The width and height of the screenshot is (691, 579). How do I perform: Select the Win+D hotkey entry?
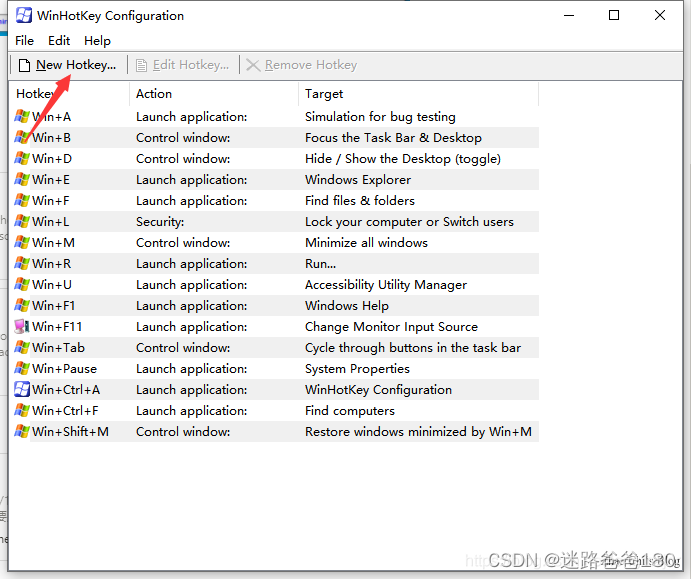(52, 159)
